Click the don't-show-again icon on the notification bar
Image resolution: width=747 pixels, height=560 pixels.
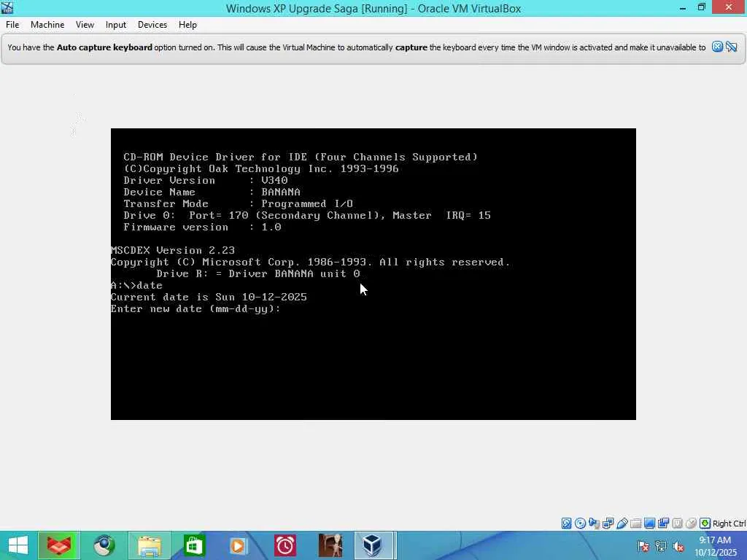tap(732, 47)
